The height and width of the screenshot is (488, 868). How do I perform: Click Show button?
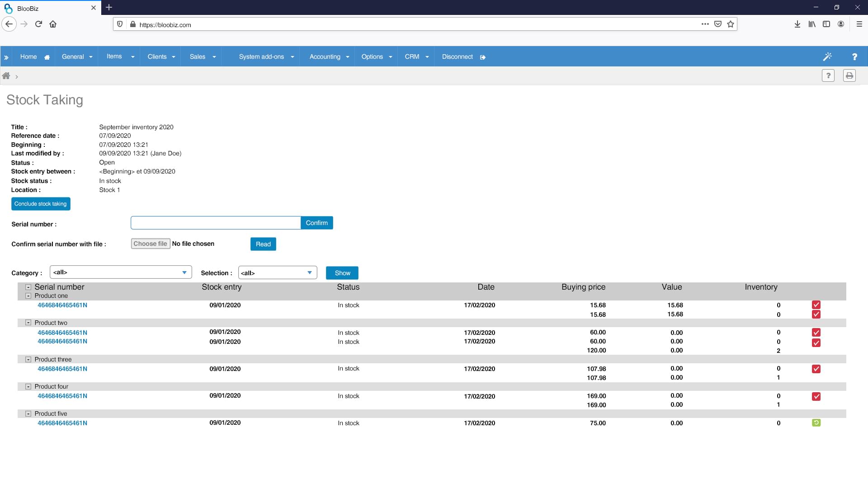[x=342, y=273]
